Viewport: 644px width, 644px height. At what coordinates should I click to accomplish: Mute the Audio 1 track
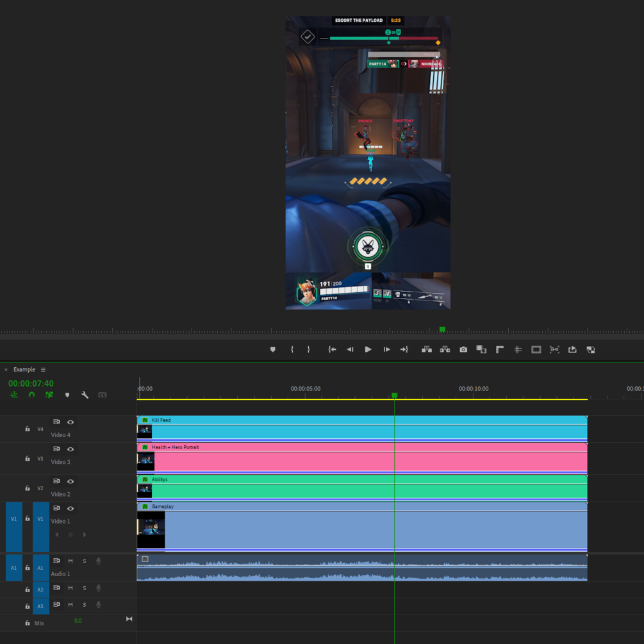(70, 561)
